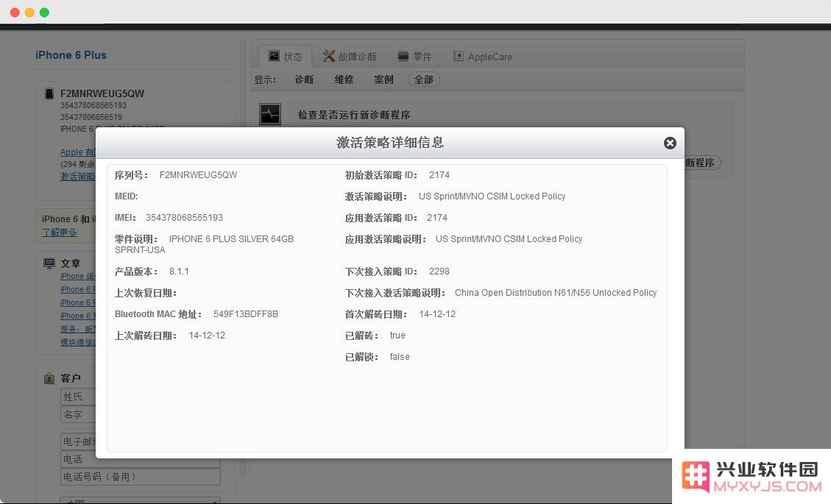Viewport: 831px width, 504px height.
Task: Click the macOS red close window button
Action: [x=15, y=13]
